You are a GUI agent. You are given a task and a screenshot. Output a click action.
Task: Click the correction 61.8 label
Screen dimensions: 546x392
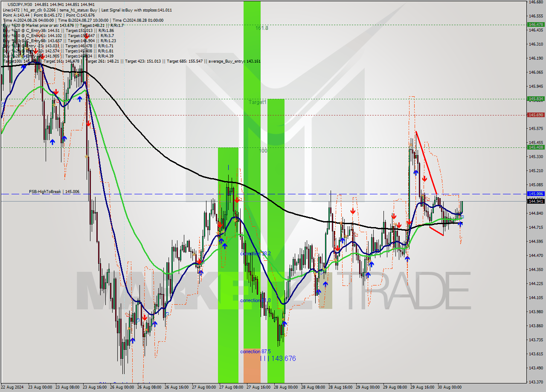(256, 300)
